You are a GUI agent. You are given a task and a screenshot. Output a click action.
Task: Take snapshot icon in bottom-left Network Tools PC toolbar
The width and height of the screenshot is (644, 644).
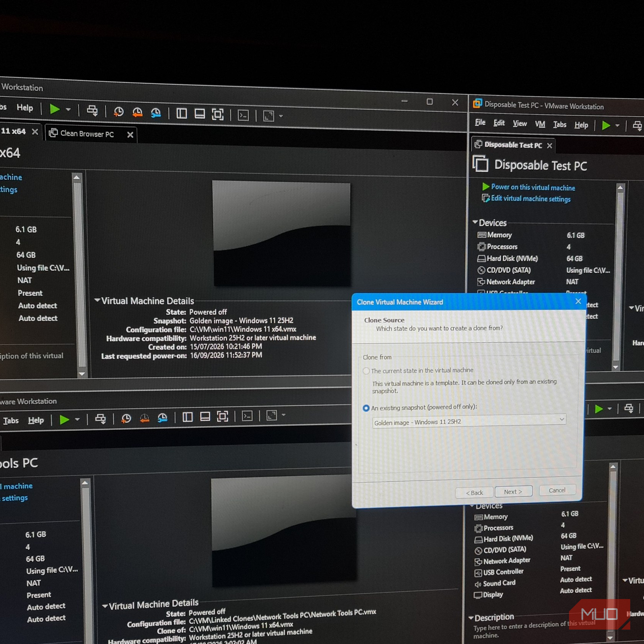point(126,419)
